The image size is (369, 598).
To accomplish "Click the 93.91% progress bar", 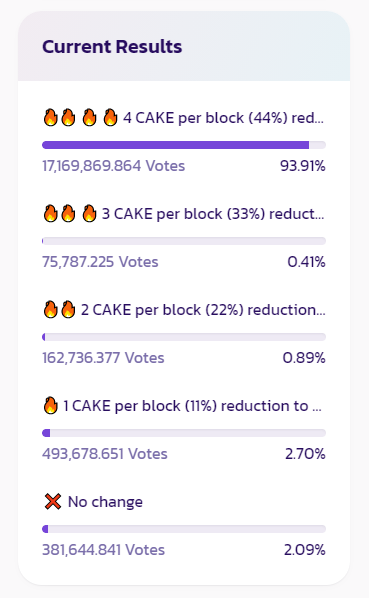I will click(x=184, y=145).
